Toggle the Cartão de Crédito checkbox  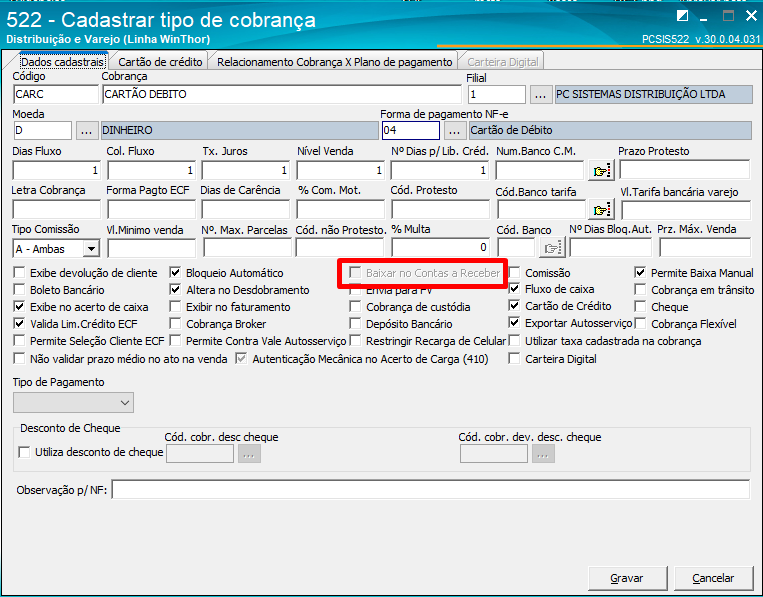click(x=514, y=306)
